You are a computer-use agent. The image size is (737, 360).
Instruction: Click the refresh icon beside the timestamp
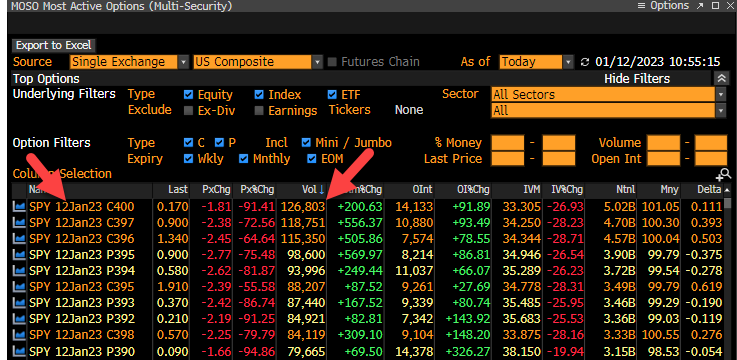click(585, 62)
